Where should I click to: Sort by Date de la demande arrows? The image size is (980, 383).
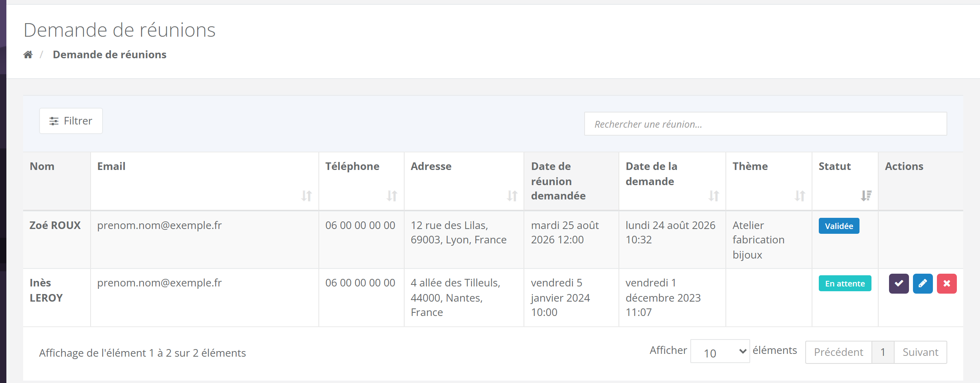point(714,196)
